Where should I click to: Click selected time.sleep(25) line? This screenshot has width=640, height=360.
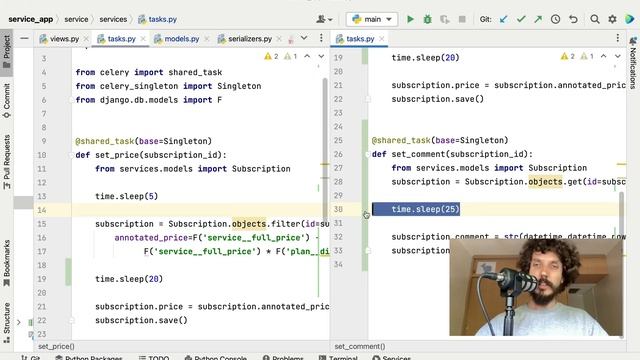(416, 209)
